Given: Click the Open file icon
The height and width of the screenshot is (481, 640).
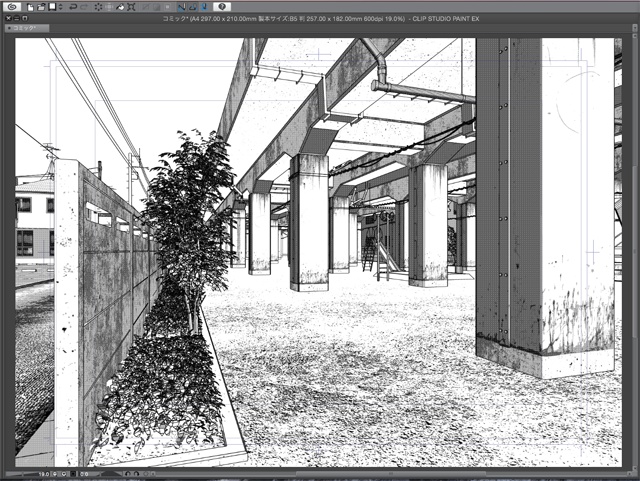Looking at the screenshot, I should click(41, 7).
